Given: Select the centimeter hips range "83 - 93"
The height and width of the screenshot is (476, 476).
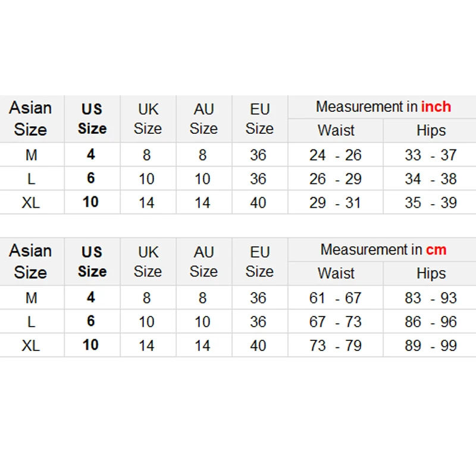Looking at the screenshot, I should click(x=430, y=298).
